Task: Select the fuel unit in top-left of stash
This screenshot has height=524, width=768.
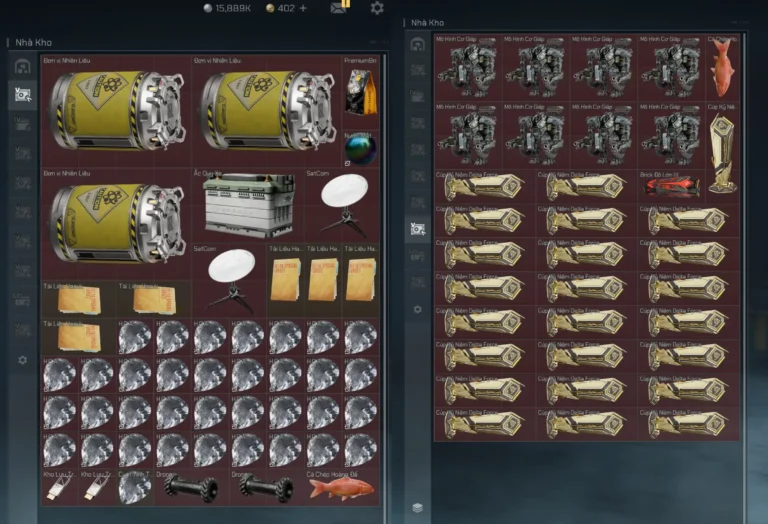Action: click(116, 112)
